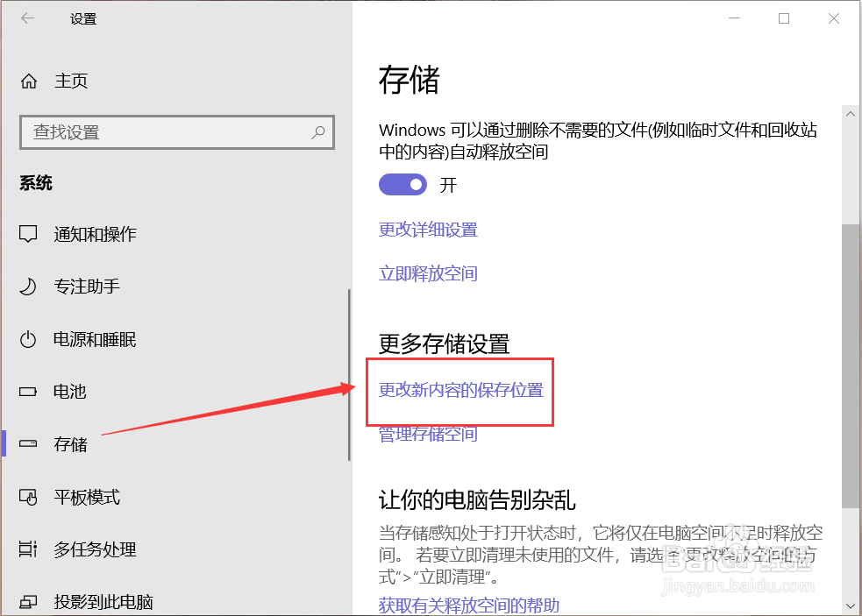
Task: Click 立即释放空间 to free space now
Action: coord(428,273)
